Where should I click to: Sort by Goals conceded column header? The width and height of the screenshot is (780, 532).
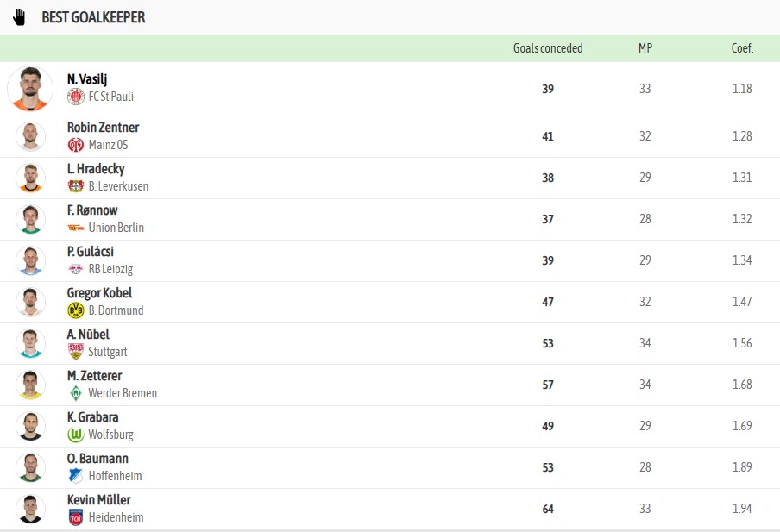tap(548, 48)
